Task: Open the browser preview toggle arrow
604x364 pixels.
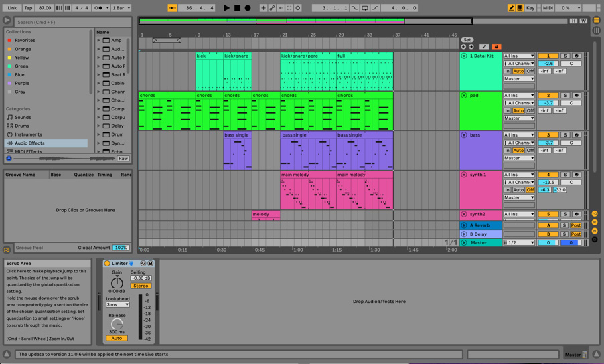Action: coord(7,20)
